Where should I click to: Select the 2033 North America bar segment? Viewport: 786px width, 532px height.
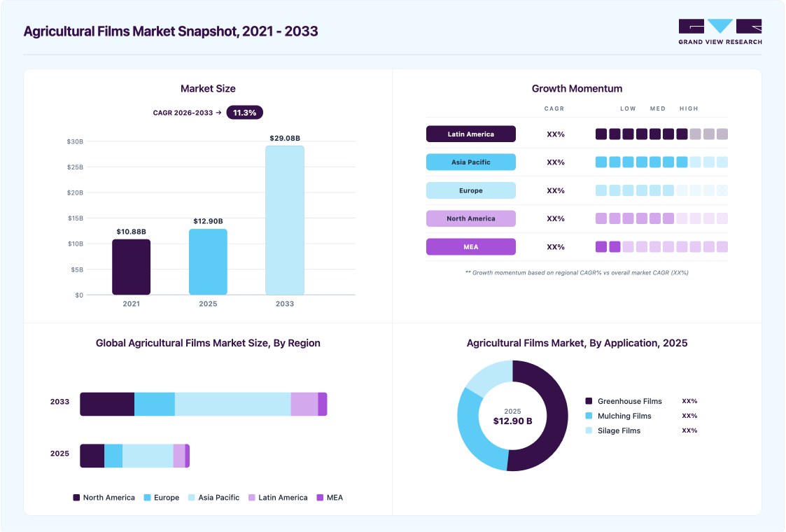pos(107,404)
